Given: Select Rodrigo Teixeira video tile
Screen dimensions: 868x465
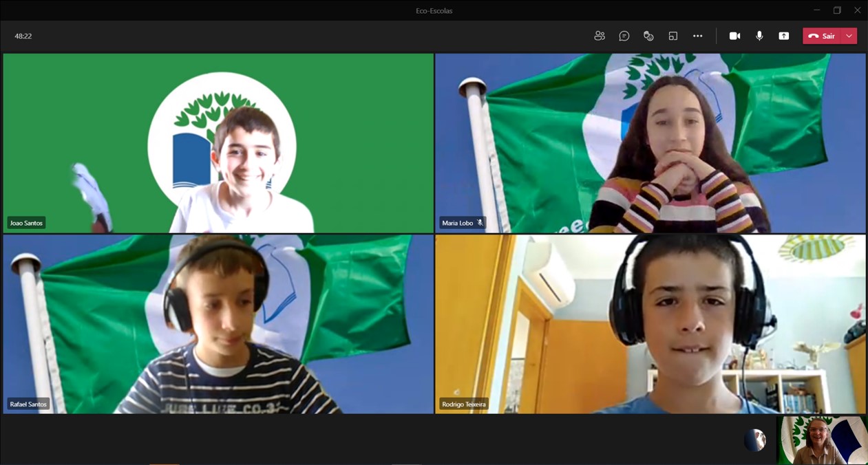Looking at the screenshot, I should coord(650,324).
